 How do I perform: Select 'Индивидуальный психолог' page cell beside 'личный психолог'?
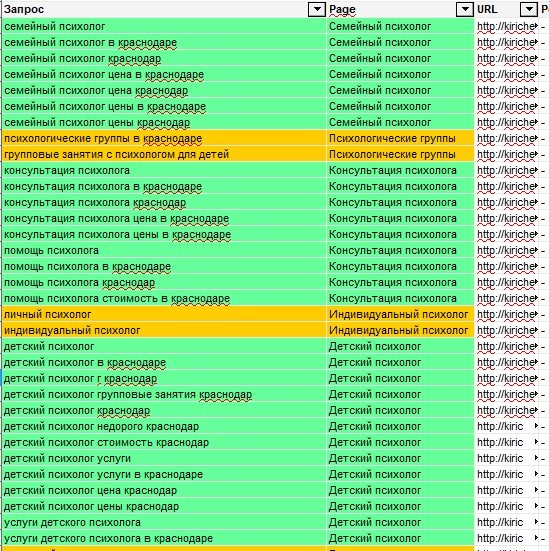[400, 315]
